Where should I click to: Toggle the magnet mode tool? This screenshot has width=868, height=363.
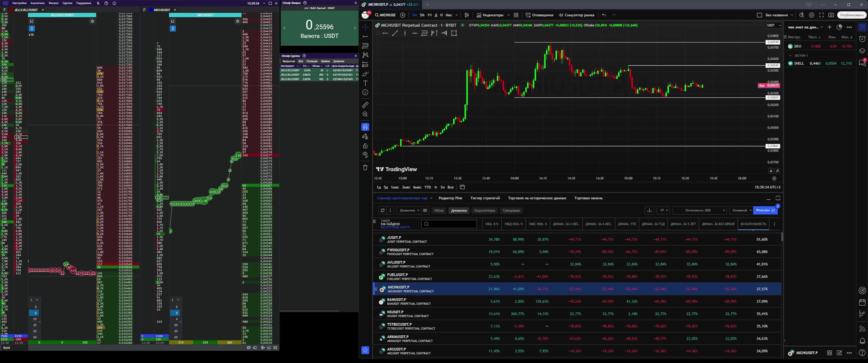365,127
